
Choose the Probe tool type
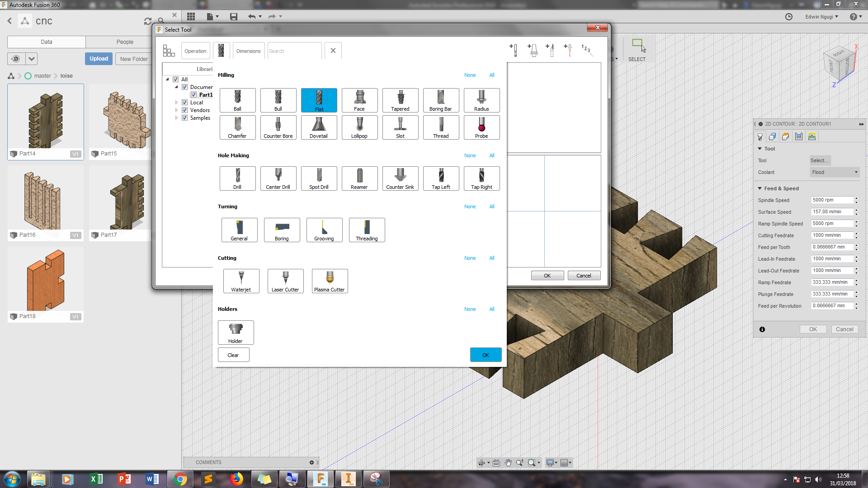click(x=481, y=127)
